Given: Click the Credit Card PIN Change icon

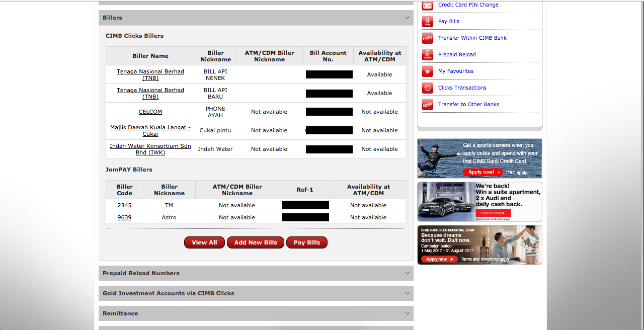Looking at the screenshot, I should click(x=427, y=5).
